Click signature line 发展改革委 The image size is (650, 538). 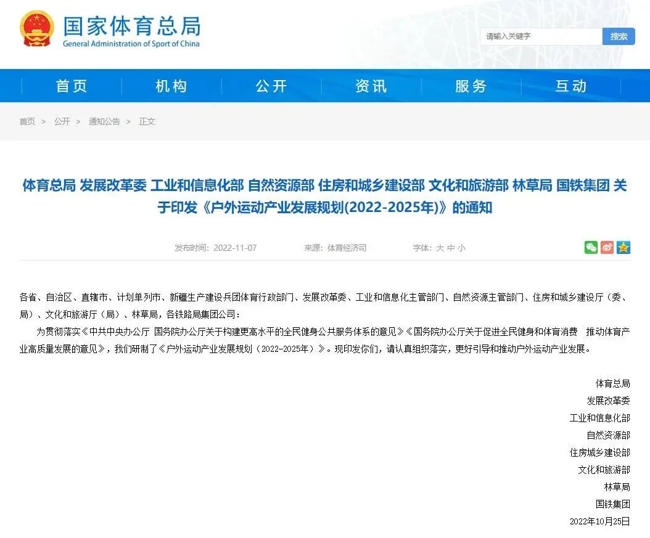click(608, 400)
